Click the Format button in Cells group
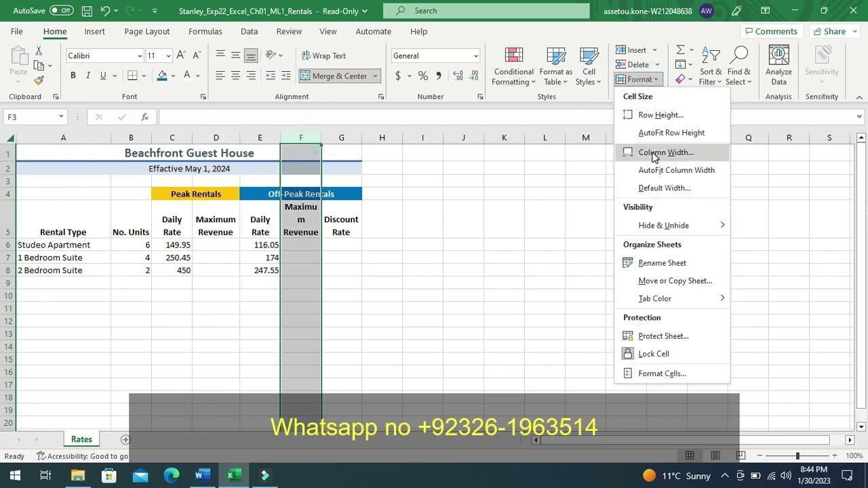The height and width of the screenshot is (488, 868). (x=637, y=79)
